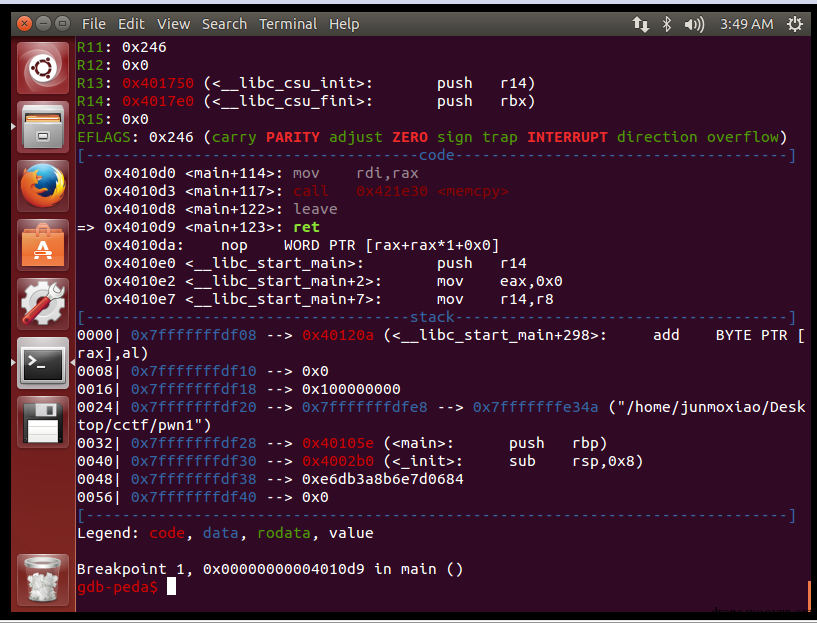The width and height of the screenshot is (817, 624).
Task: Click the stack section header label
Action: [432, 317]
